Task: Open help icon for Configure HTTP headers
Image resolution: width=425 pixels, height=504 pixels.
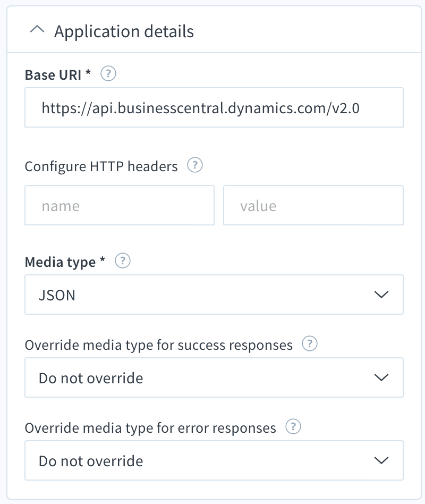Action: (x=195, y=165)
